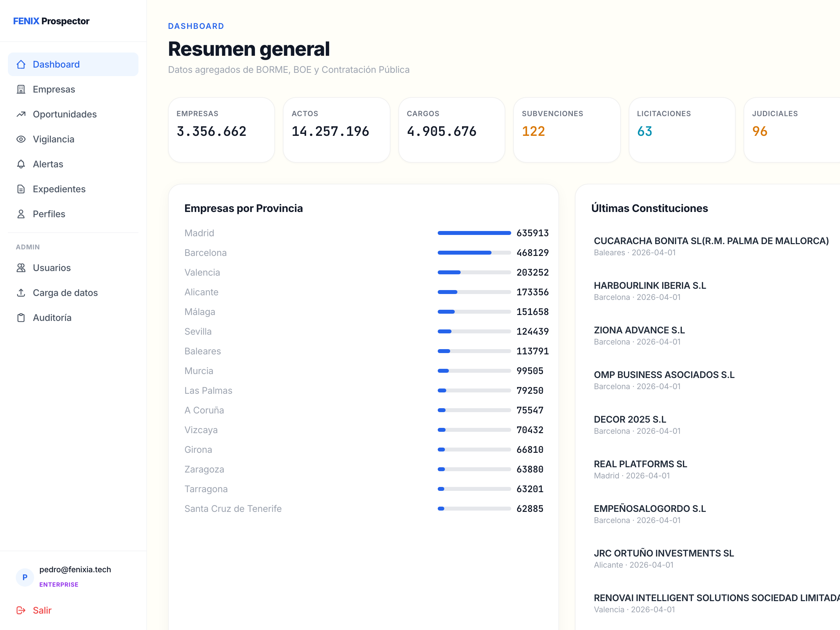Click the Expedientes document icon

(x=21, y=189)
